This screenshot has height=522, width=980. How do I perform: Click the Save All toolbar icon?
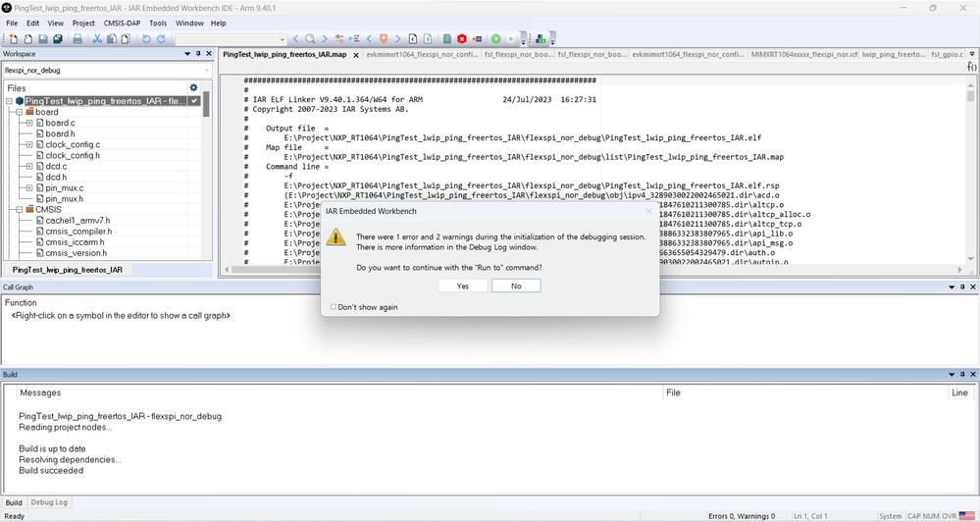coord(58,39)
